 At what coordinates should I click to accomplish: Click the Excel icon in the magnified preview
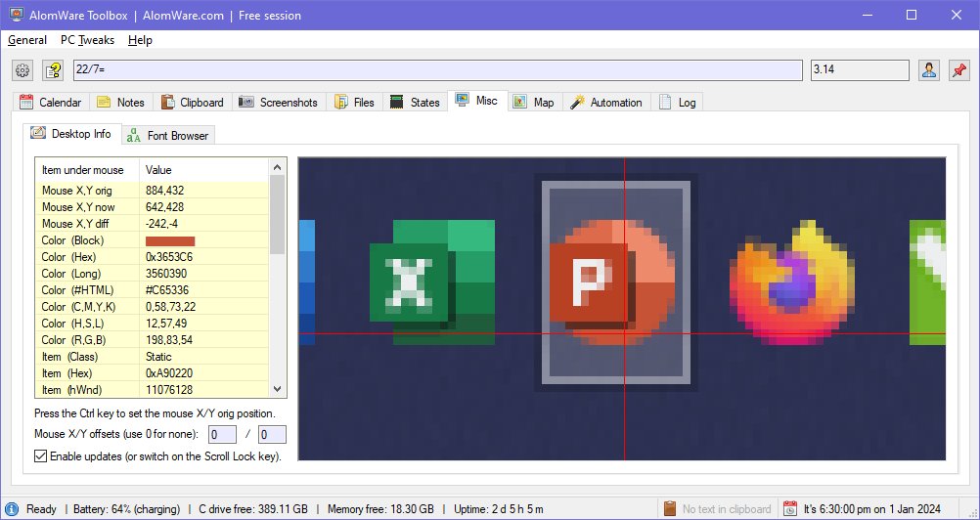coord(432,282)
